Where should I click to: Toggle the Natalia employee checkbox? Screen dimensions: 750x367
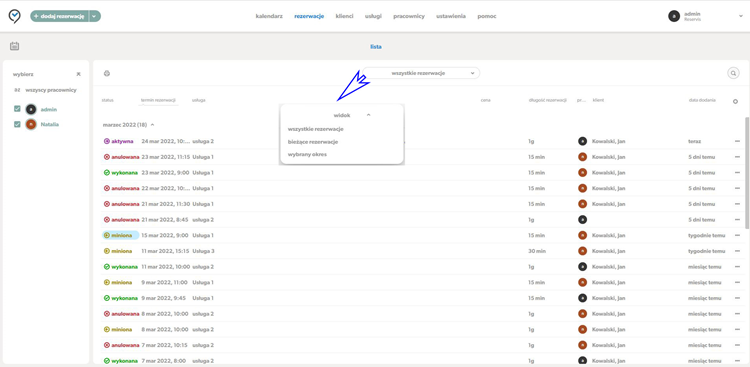17,124
